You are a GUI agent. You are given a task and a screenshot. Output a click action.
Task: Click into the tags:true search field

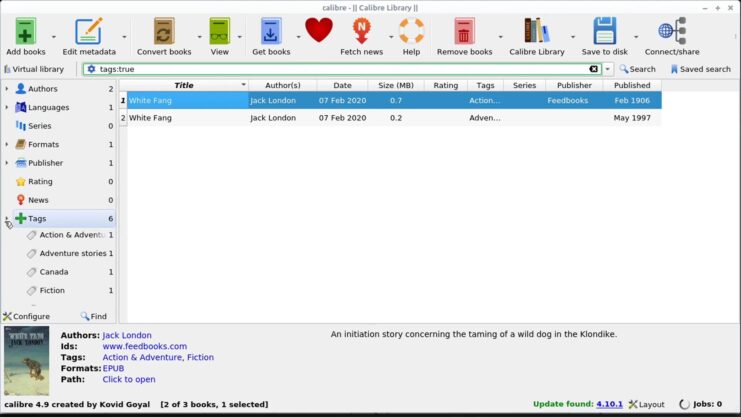[x=342, y=69]
